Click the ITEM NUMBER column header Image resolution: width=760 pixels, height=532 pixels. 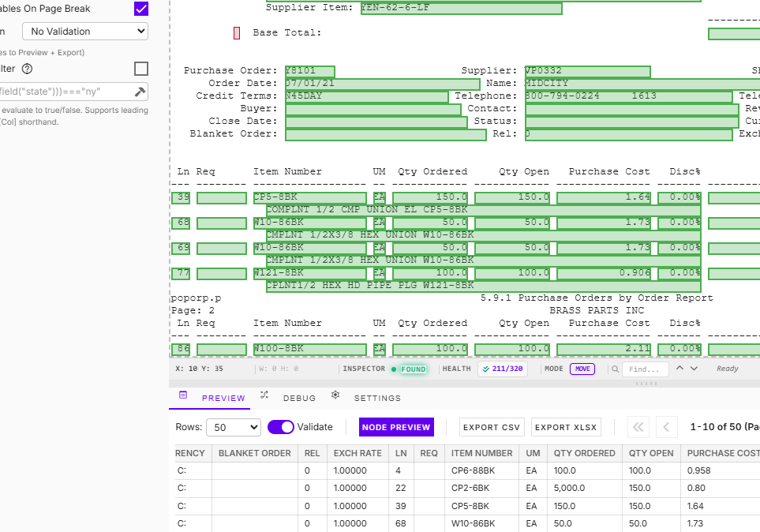point(481,453)
